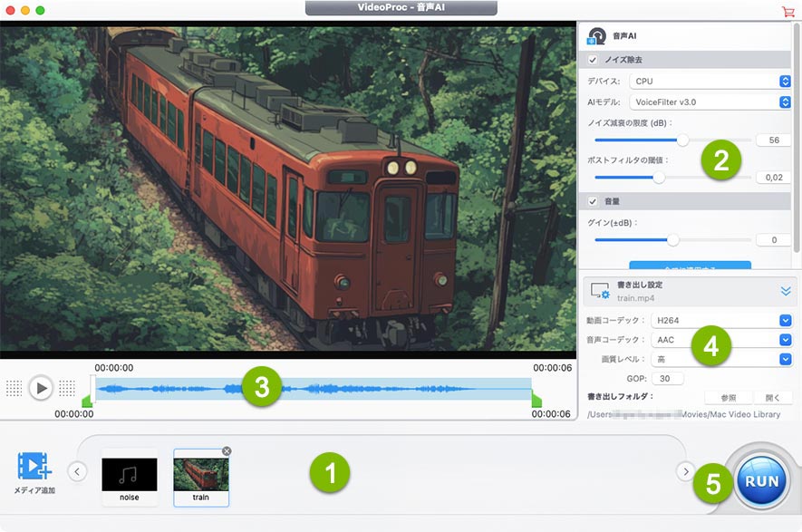The width and height of the screenshot is (802, 532).
Task: Click the export folder path text
Action: pos(684,414)
